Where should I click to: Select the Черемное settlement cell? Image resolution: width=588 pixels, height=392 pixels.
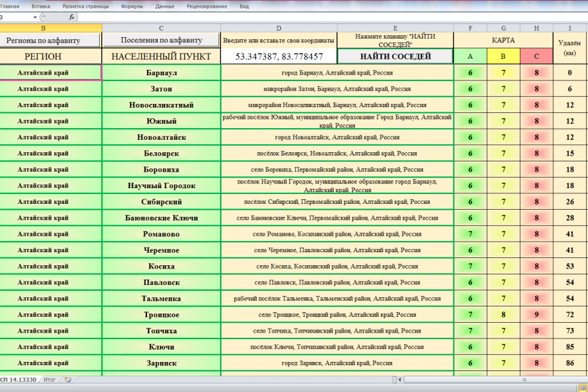[x=161, y=250]
